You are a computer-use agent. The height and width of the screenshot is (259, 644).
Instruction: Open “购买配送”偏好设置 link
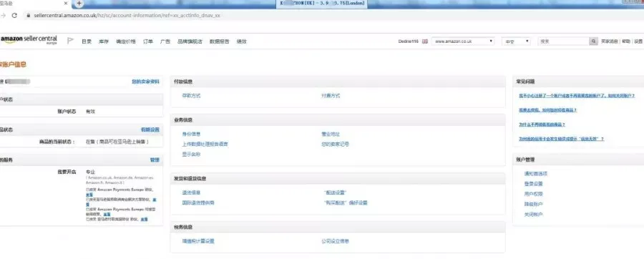click(346, 202)
